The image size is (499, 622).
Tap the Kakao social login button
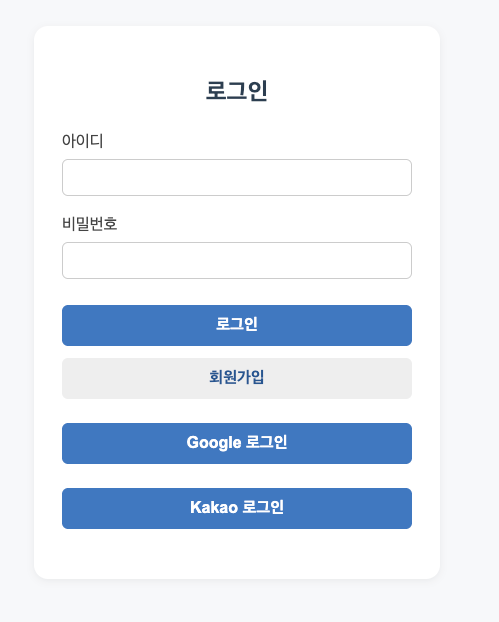click(237, 508)
